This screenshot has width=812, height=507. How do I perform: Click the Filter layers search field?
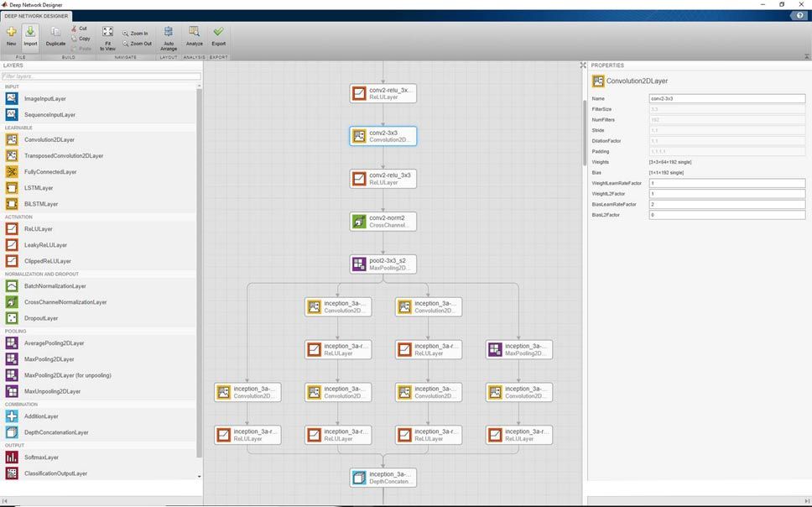tap(101, 76)
